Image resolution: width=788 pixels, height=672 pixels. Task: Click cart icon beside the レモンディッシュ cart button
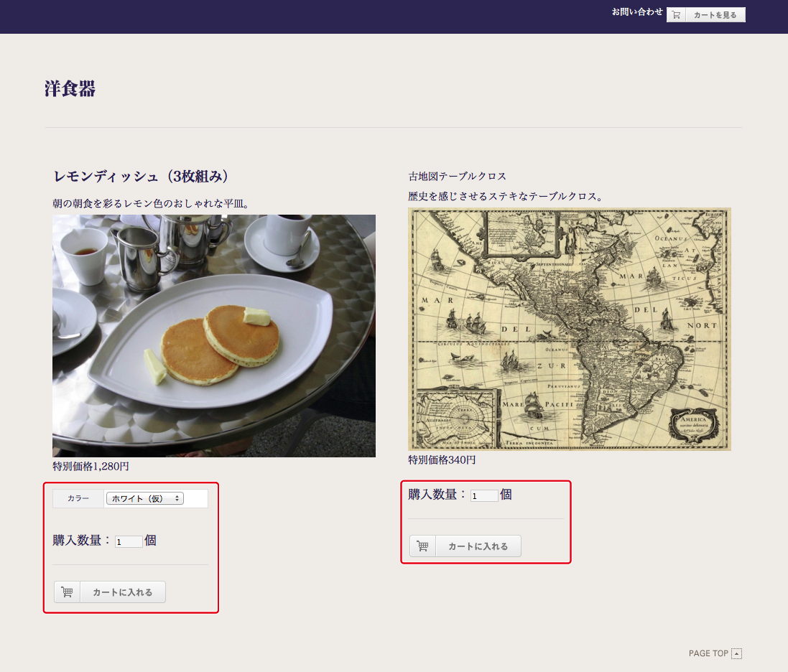click(67, 592)
